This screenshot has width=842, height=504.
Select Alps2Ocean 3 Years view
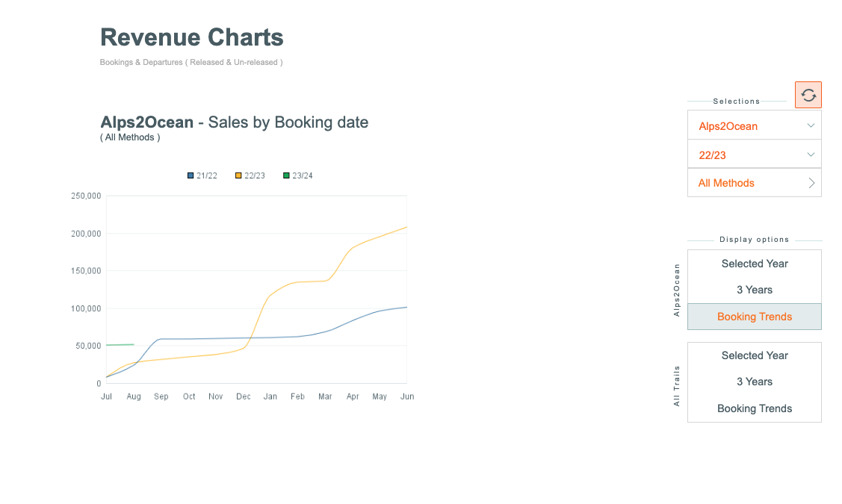click(754, 290)
